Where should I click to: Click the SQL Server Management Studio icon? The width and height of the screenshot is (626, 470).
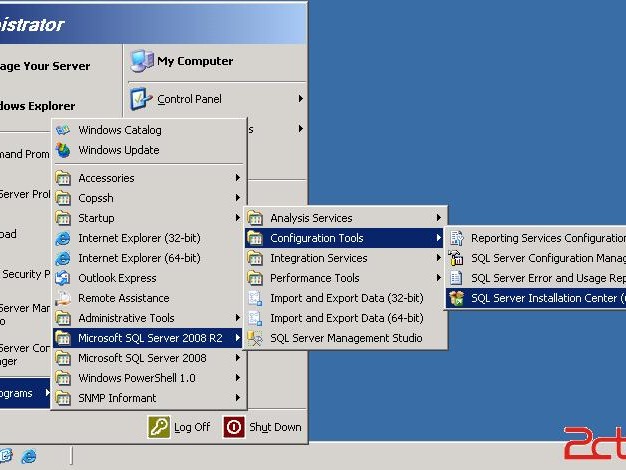point(255,338)
